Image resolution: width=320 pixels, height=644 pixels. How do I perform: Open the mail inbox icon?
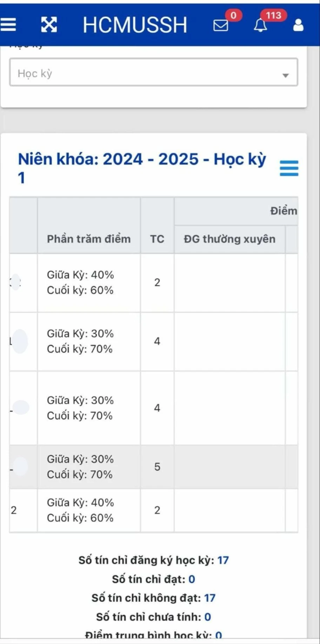point(220,26)
